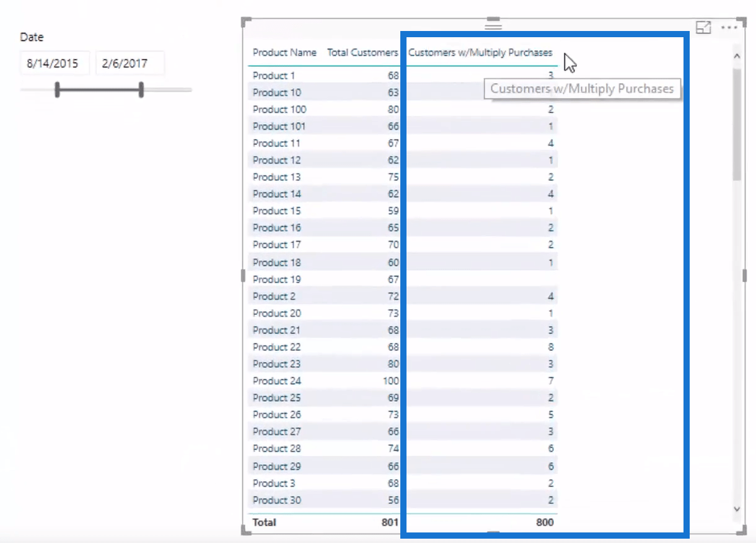Click Total Customers value 74 for Product 28
Image resolution: width=756 pixels, height=543 pixels.
(x=393, y=449)
